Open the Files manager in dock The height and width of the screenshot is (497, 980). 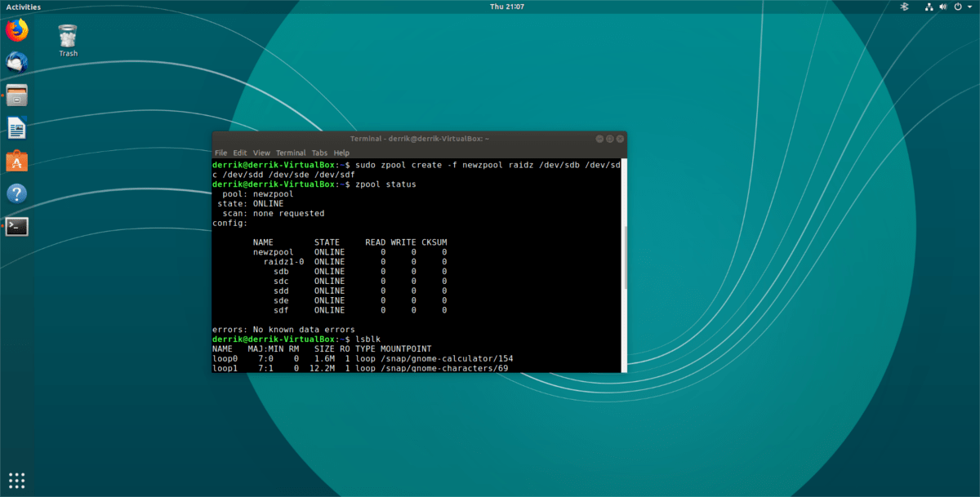[x=16, y=95]
